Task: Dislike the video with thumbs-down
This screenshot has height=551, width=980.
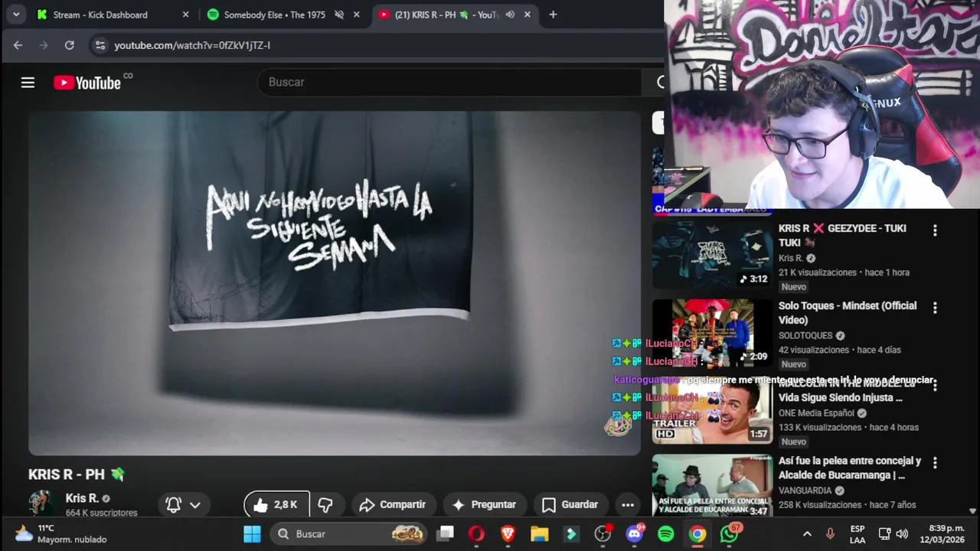Action: [325, 504]
